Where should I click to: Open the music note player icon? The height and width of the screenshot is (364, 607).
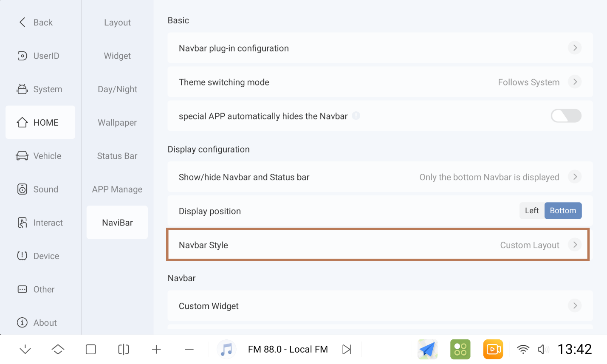[226, 349]
